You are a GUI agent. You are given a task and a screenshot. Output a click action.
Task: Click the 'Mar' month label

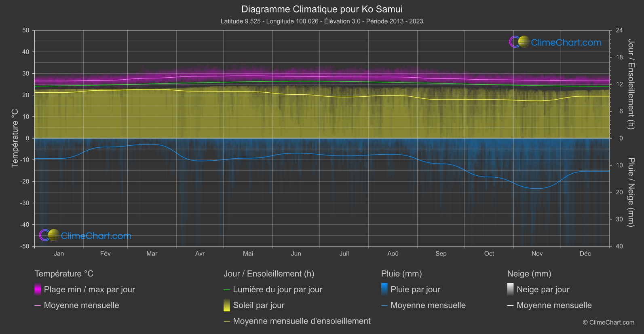(x=152, y=253)
